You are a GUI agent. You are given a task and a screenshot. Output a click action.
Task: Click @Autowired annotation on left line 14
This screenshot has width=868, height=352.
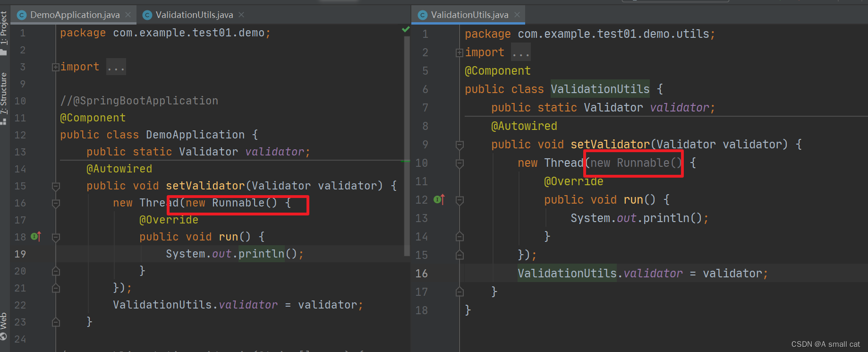[x=119, y=169]
